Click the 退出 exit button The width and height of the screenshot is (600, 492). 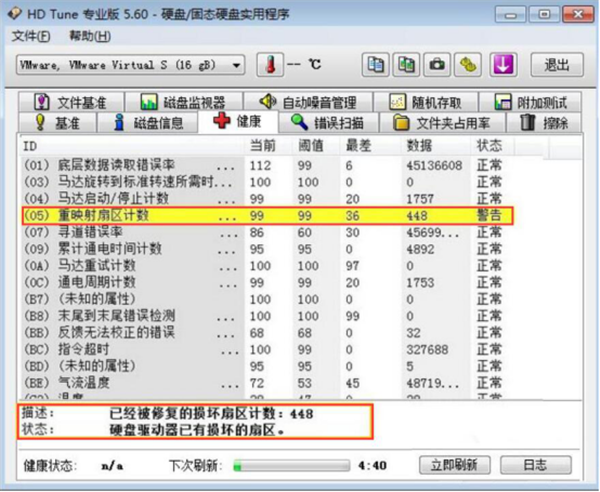[557, 65]
